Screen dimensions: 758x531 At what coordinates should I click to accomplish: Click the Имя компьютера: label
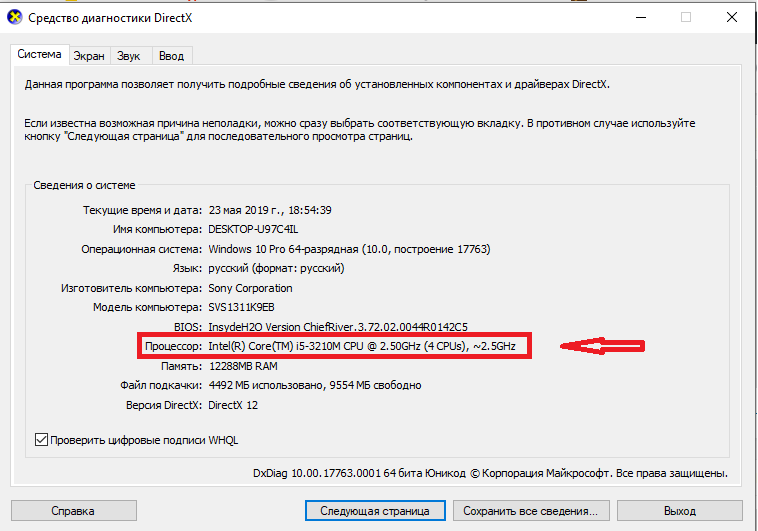click(158, 230)
